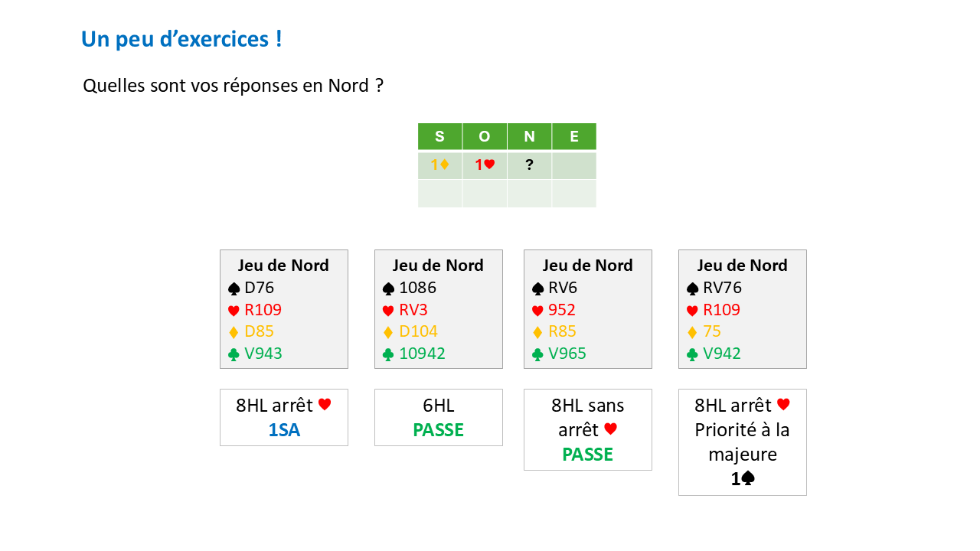Click the diamond symbol in South's 1♦ bid
This screenshot has width=980, height=551.
coord(444,165)
